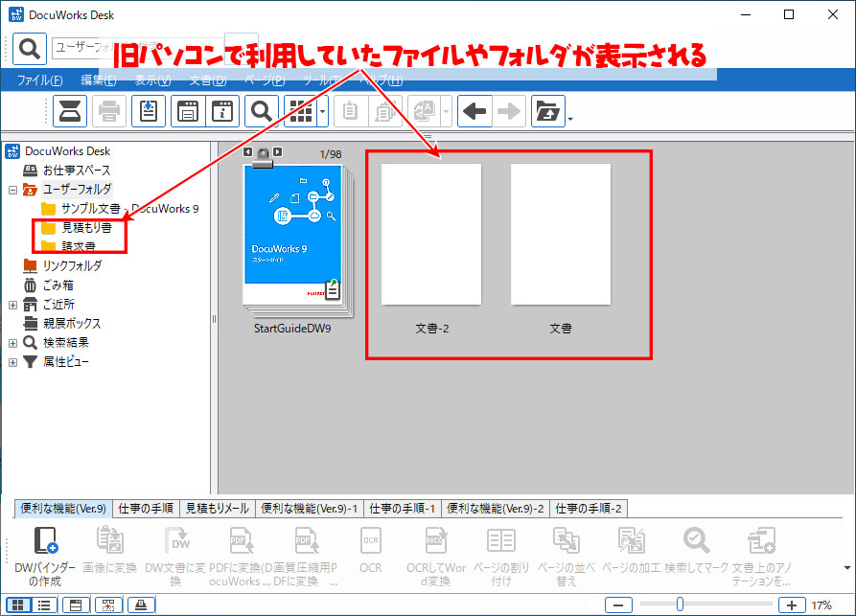Click the scanner icon in the toolbar
This screenshot has height=616, width=856.
(70, 111)
